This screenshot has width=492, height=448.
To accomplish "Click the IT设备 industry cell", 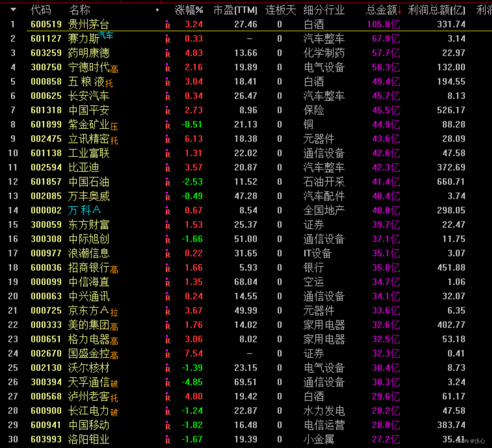I will 318,253.
